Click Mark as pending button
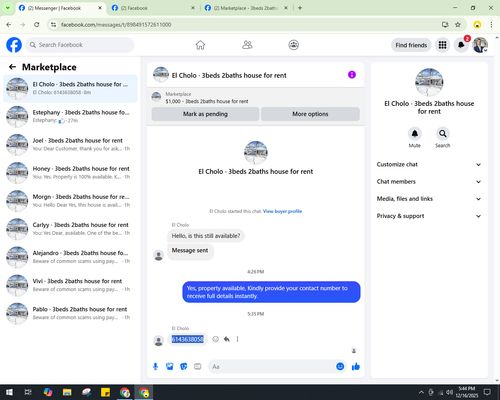This screenshot has width=500, height=400. (x=205, y=114)
